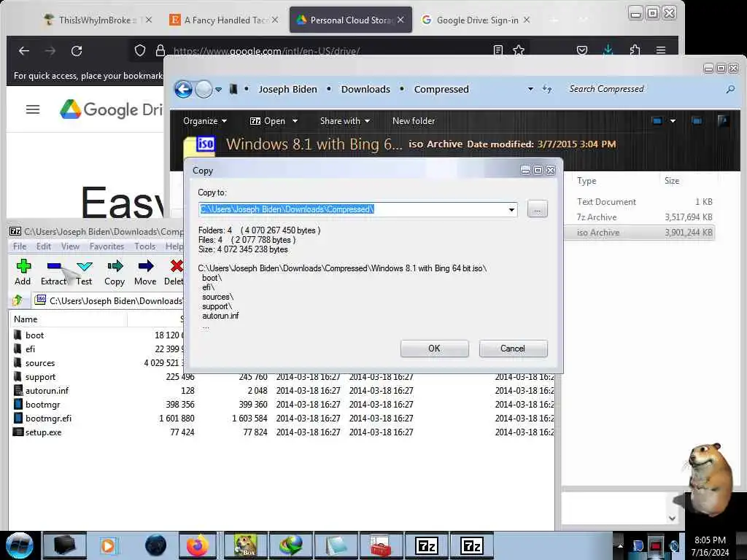Open the 7-Zip Edit menu
The image size is (747, 560).
44,246
